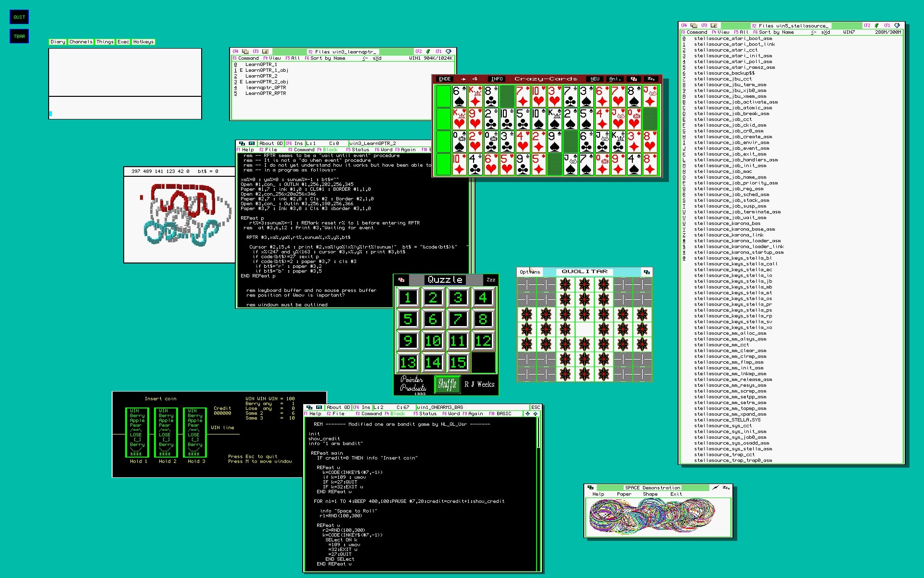Click INFO button in Crazy-Cards
Viewport: 924px width, 578px height.
(x=497, y=79)
